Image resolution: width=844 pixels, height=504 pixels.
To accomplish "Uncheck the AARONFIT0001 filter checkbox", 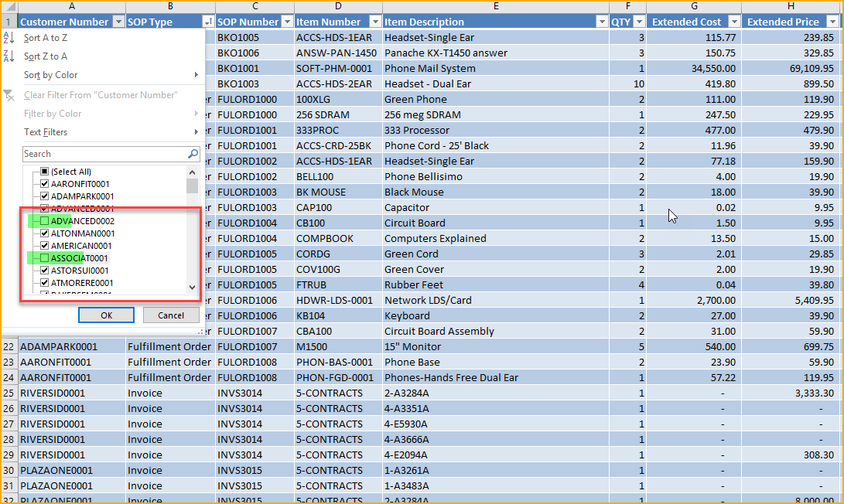I will coord(45,184).
